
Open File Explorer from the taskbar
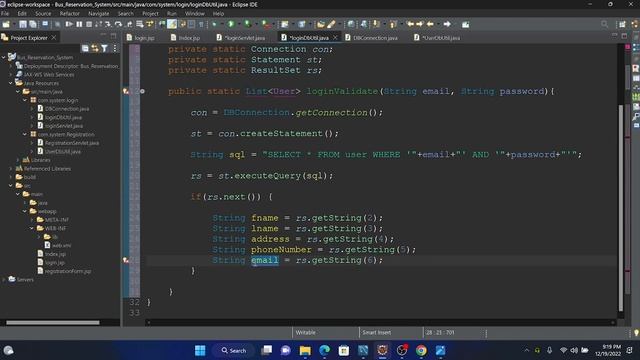(x=305, y=350)
